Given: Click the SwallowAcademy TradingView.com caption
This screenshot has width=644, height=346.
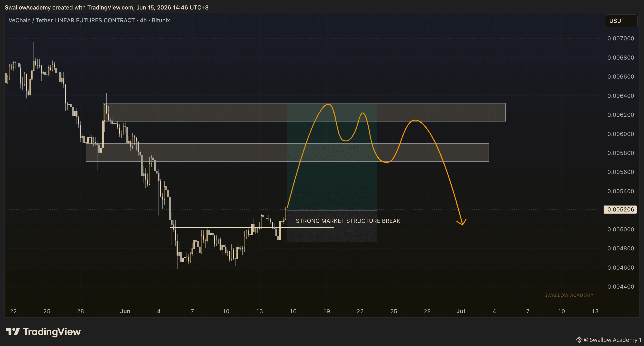Looking at the screenshot, I should click(x=106, y=8).
